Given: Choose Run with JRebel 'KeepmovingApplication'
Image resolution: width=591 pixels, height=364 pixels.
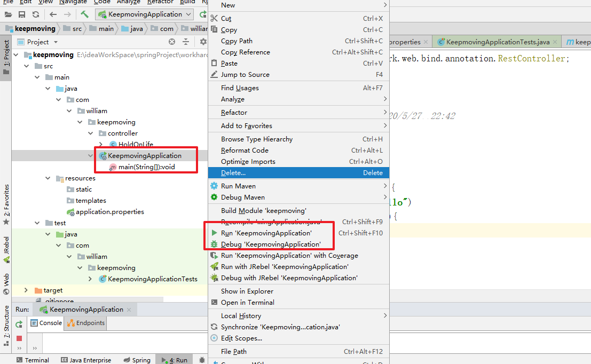Looking at the screenshot, I should 298,267.
